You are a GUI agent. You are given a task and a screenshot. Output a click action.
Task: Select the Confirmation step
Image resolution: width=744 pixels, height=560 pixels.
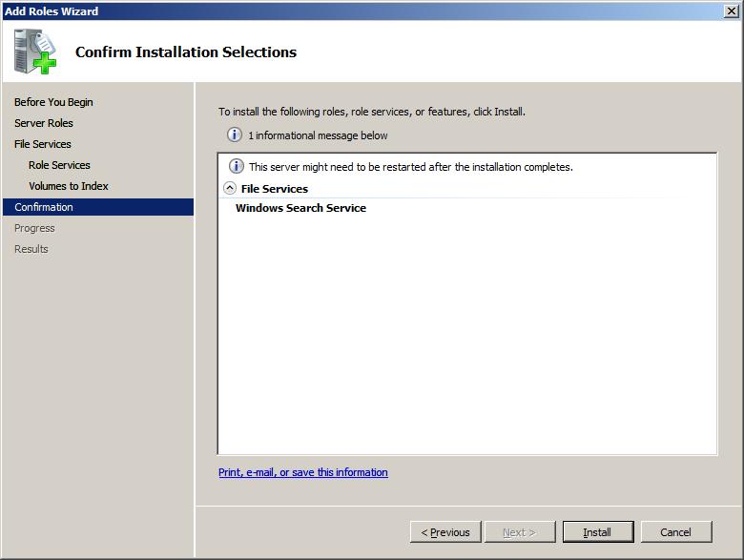(98, 207)
